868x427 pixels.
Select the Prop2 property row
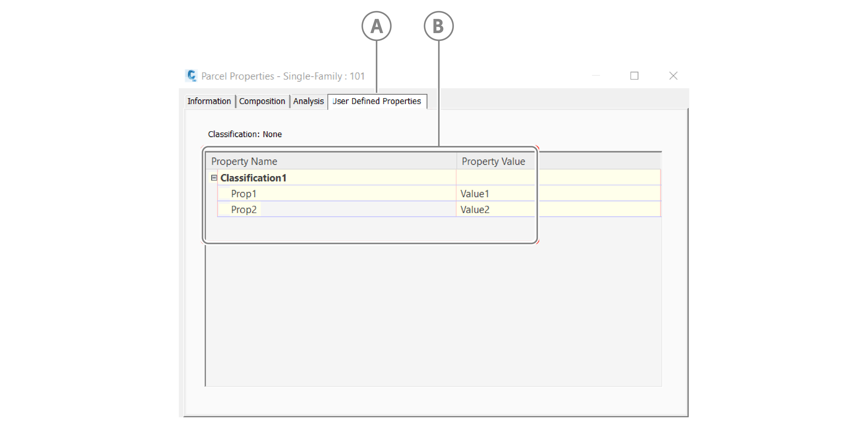[x=244, y=210]
